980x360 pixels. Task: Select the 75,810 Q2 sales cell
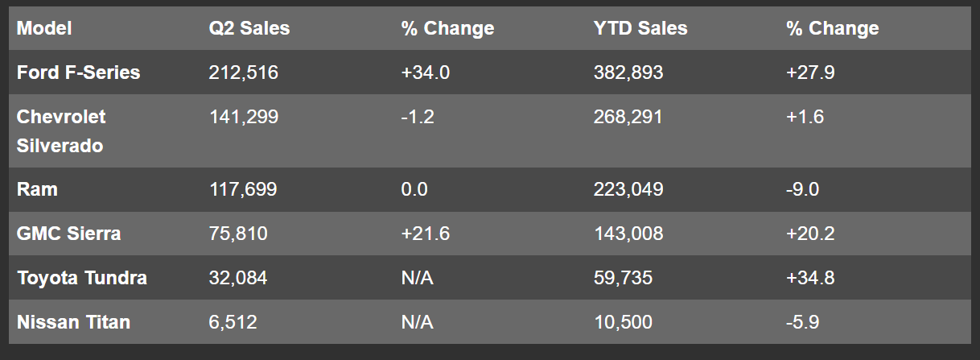click(x=237, y=234)
